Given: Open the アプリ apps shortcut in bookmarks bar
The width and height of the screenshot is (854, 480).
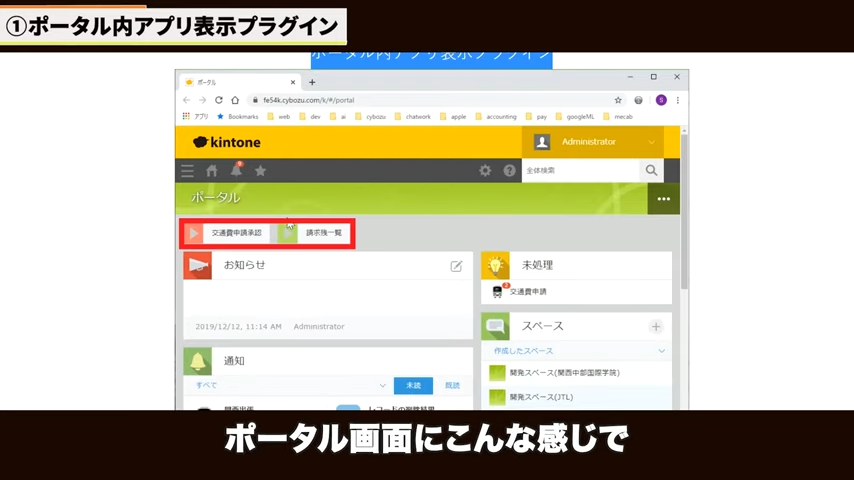Looking at the screenshot, I should point(196,117).
